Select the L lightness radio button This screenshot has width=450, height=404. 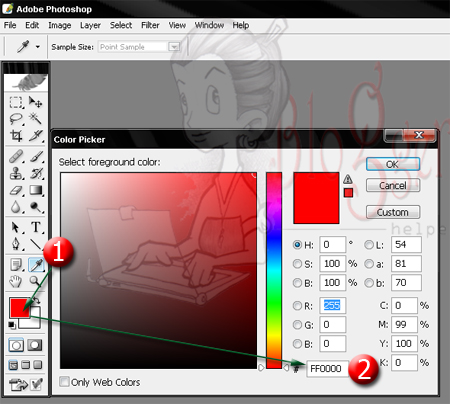click(x=369, y=245)
